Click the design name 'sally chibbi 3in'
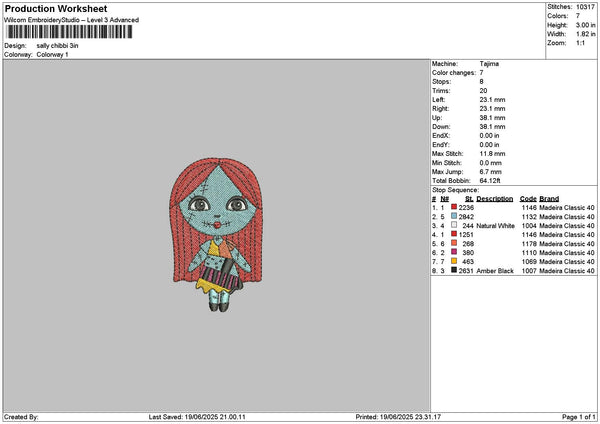The image size is (600, 424). point(58,46)
